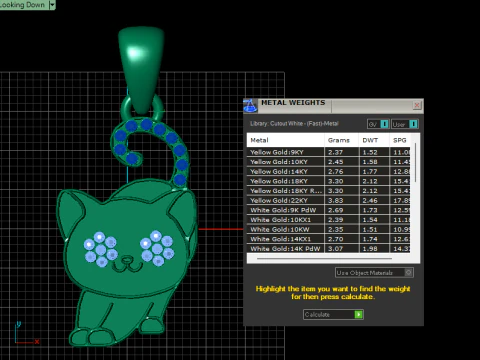Select the White Gold:14K PdW row

[328, 249]
